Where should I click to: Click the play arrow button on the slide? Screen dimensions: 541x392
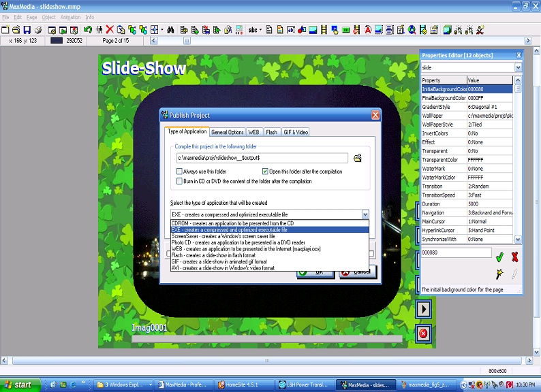[x=423, y=309]
